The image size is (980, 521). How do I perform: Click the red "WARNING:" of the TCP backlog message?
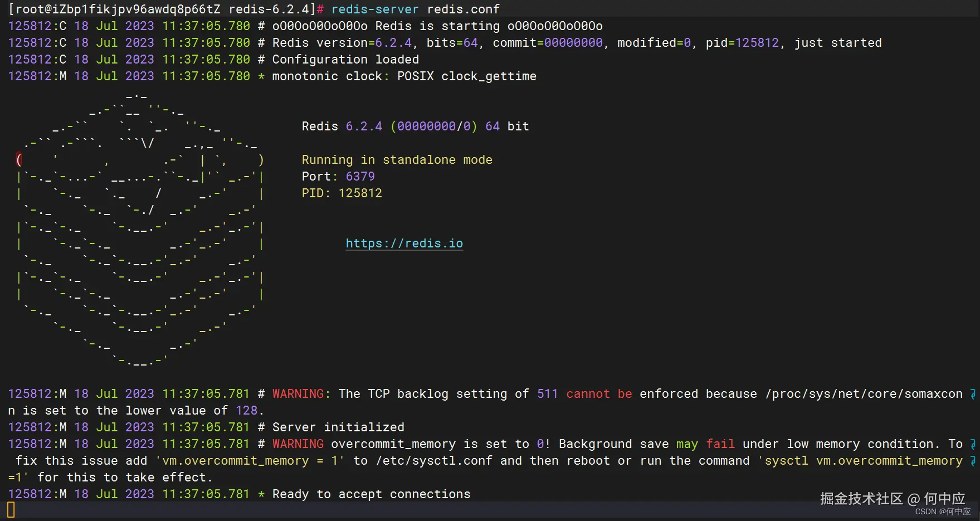[x=301, y=394]
